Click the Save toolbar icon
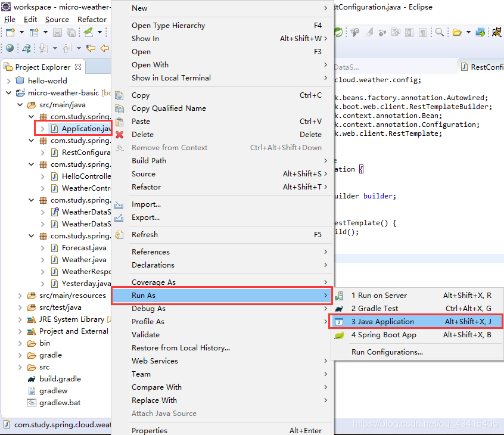504x435 pixels. pos(57,32)
